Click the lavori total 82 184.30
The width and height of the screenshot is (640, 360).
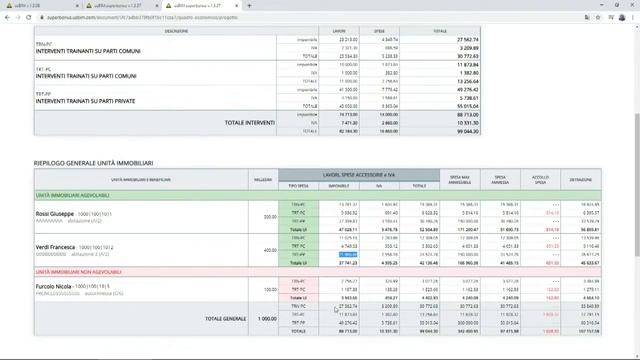[349, 131]
